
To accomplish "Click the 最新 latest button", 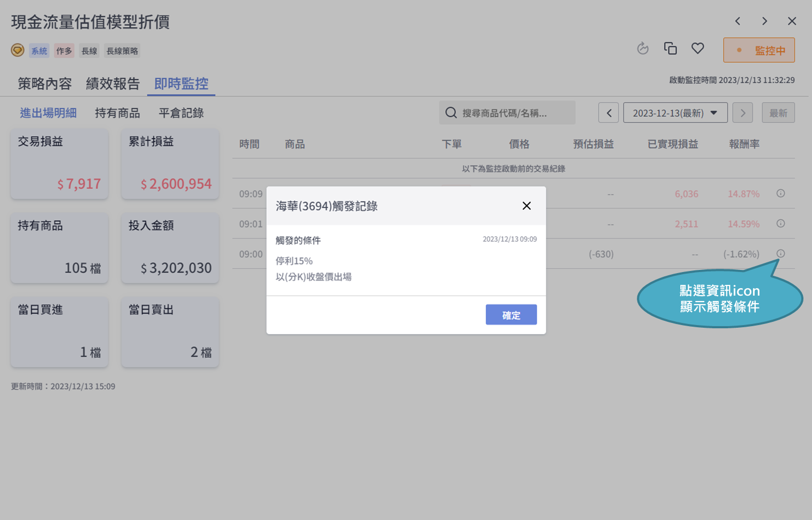I will [x=778, y=113].
